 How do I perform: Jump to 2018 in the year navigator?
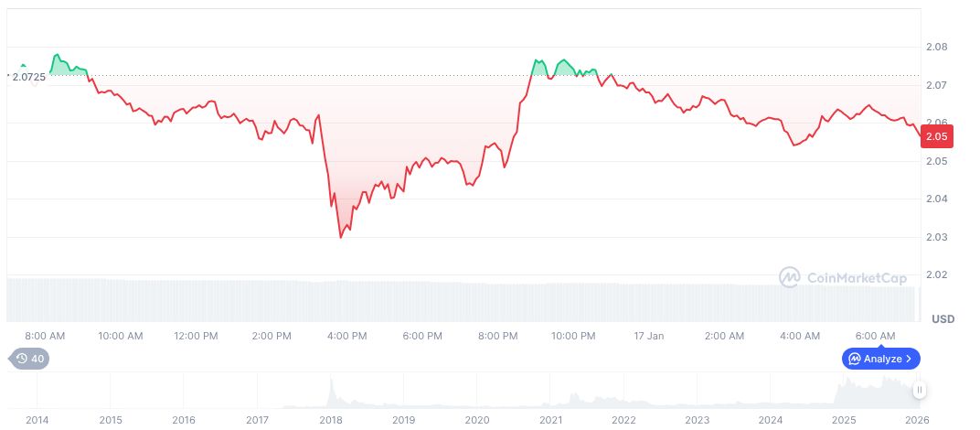coord(331,420)
